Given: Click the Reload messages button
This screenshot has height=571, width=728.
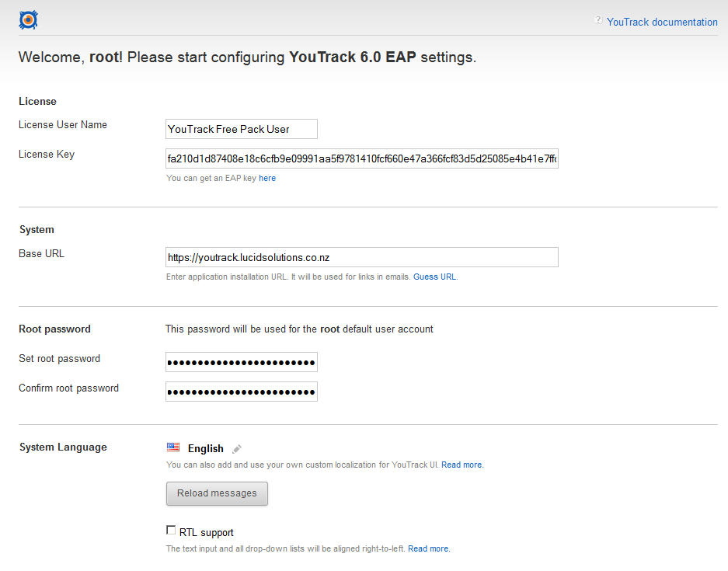Looking at the screenshot, I should pyautogui.click(x=217, y=493).
